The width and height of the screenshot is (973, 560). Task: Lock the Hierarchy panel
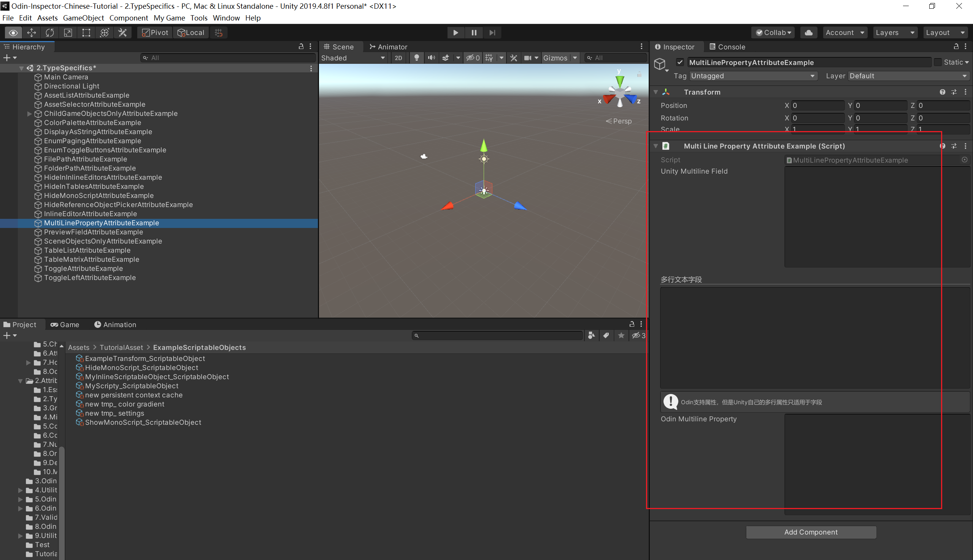tap(301, 46)
